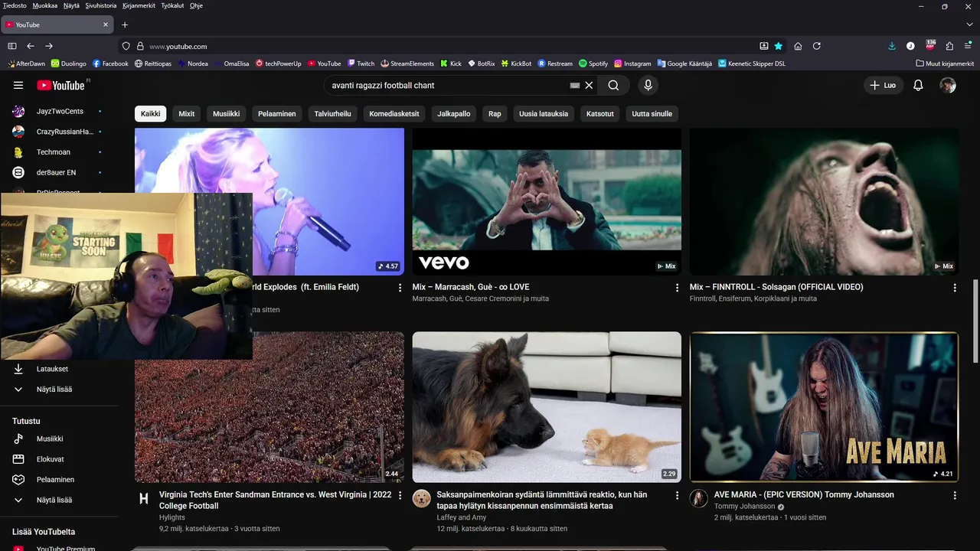Click the bookmark star in address bar
The height and width of the screenshot is (551, 980).
[x=779, y=46]
